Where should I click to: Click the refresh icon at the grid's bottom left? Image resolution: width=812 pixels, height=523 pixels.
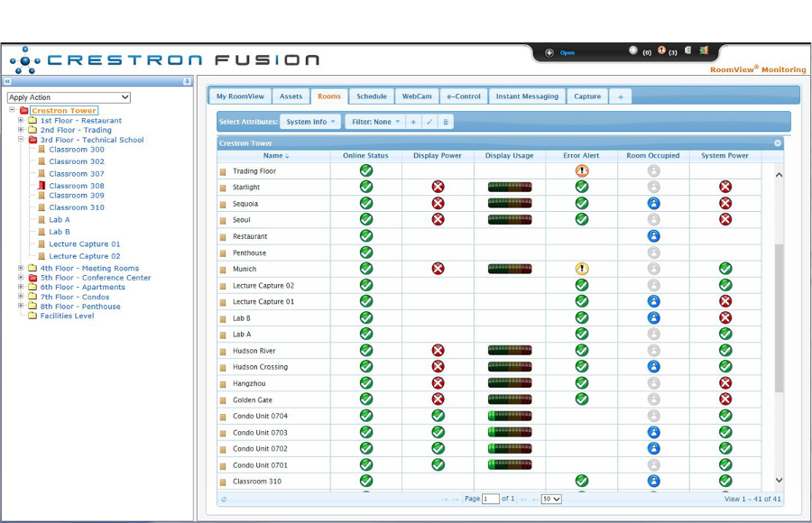pos(224,500)
